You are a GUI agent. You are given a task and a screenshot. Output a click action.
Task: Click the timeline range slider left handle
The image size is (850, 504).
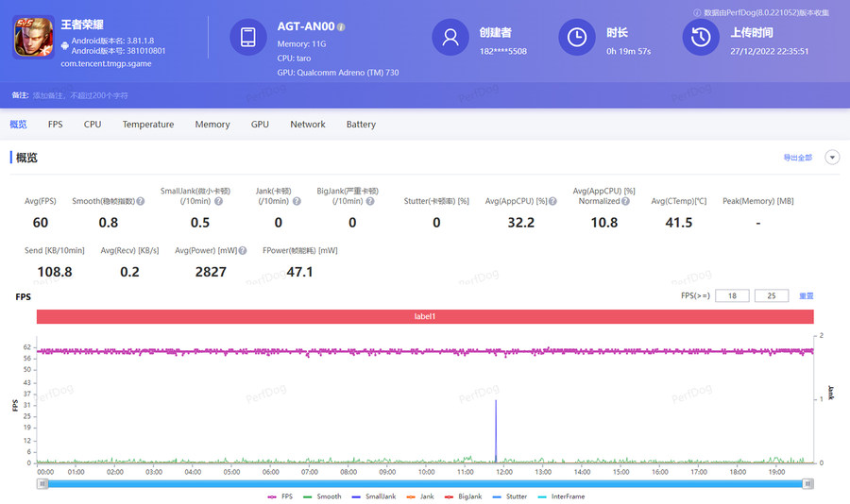(42, 483)
